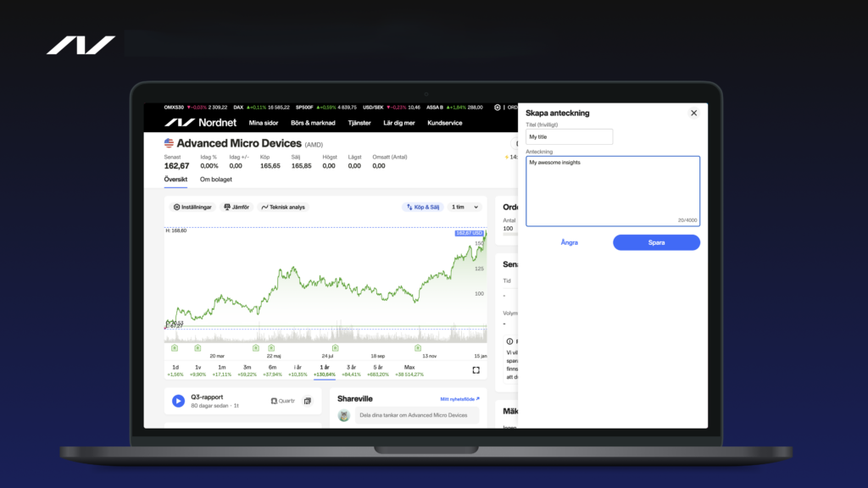Open ticker settings gear icon
This screenshot has width=868, height=488.
(497, 108)
